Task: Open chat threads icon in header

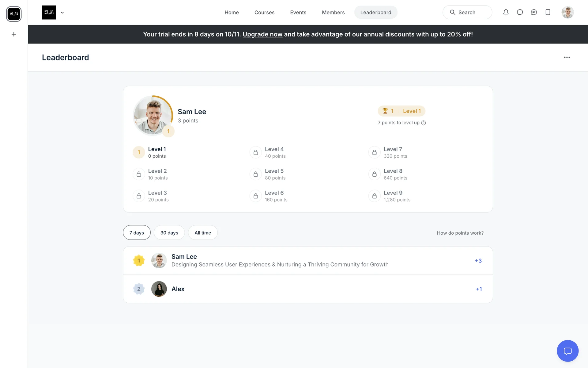Action: point(534,12)
